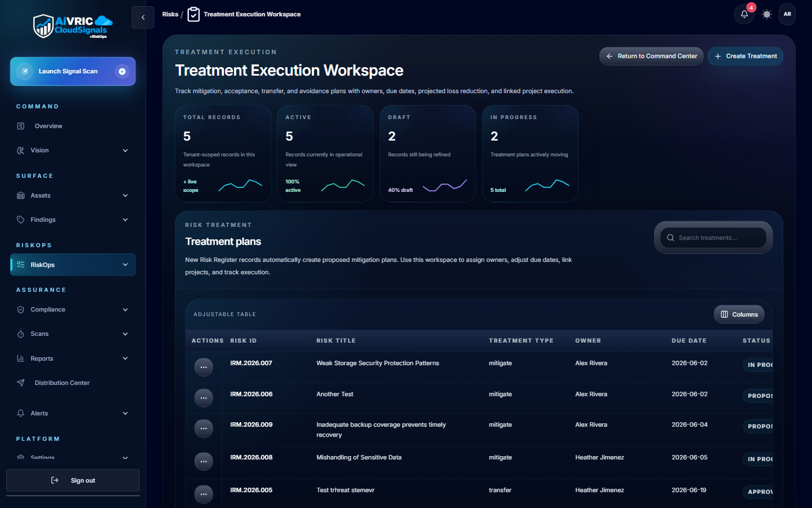Click the Total Records stat card
The width and height of the screenshot is (812, 508).
point(223,154)
